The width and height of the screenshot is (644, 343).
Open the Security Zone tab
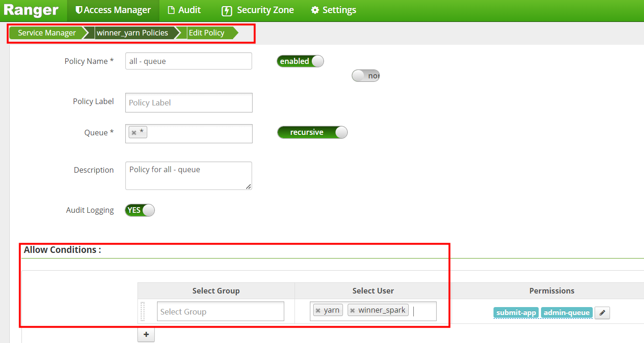[258, 10]
